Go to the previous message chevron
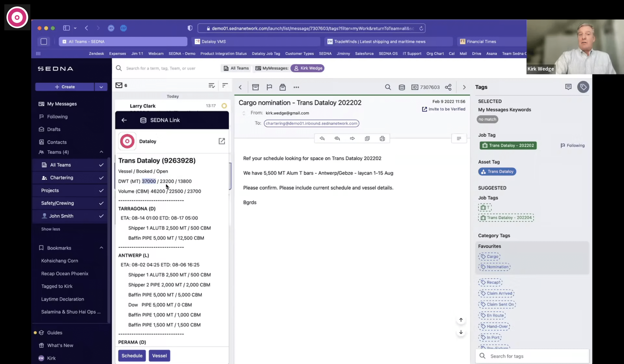The height and width of the screenshot is (364, 624). [x=240, y=87]
